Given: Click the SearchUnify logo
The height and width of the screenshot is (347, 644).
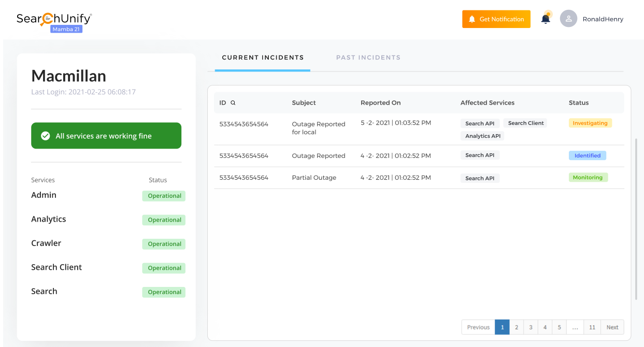Looking at the screenshot, I should click(x=54, y=19).
